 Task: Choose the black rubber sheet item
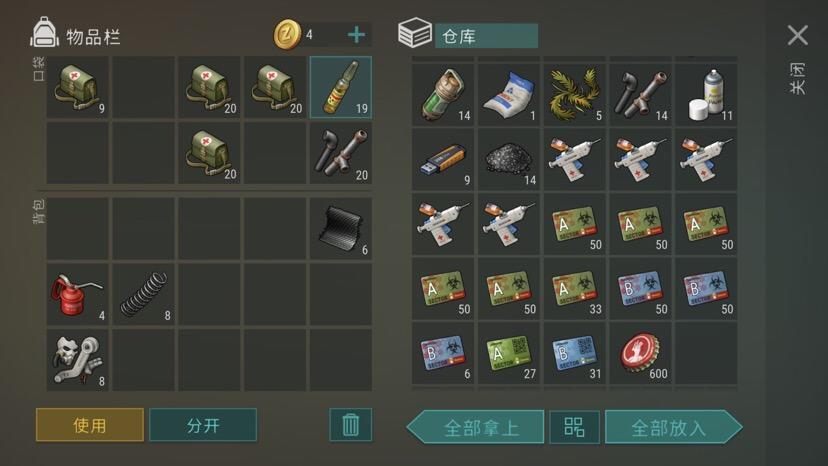pos(341,228)
